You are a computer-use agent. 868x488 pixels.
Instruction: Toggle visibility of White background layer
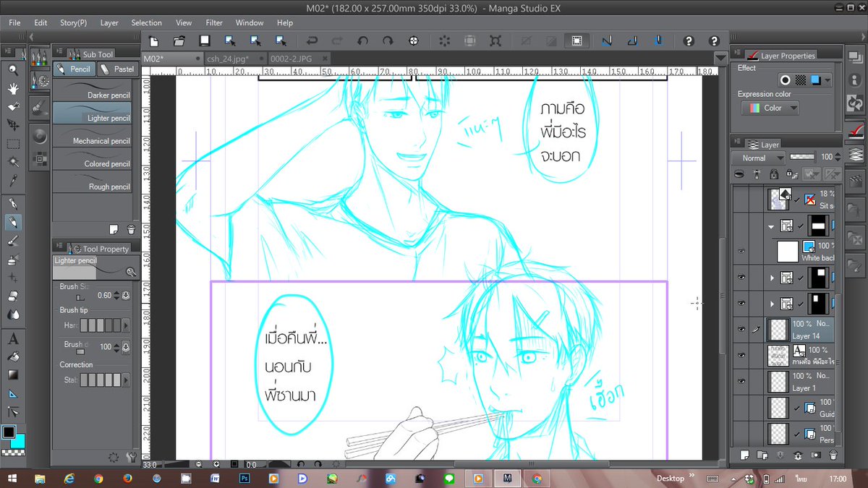coord(741,251)
